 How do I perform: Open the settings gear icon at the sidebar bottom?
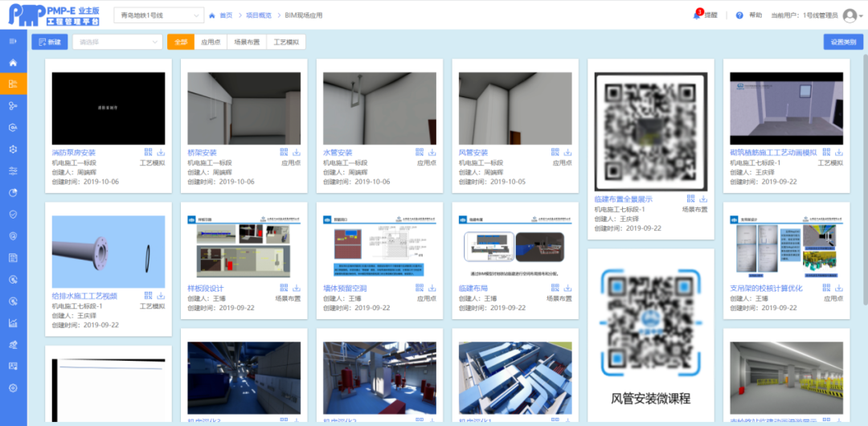[x=13, y=387]
